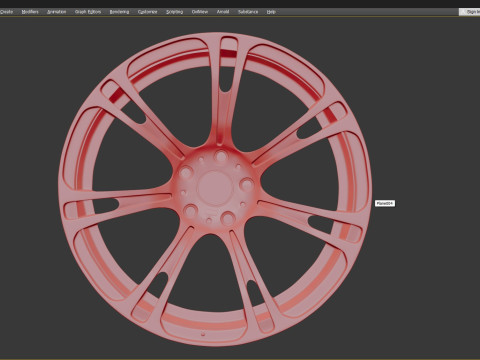
Task: Open the Animation menu
Action: (56, 12)
